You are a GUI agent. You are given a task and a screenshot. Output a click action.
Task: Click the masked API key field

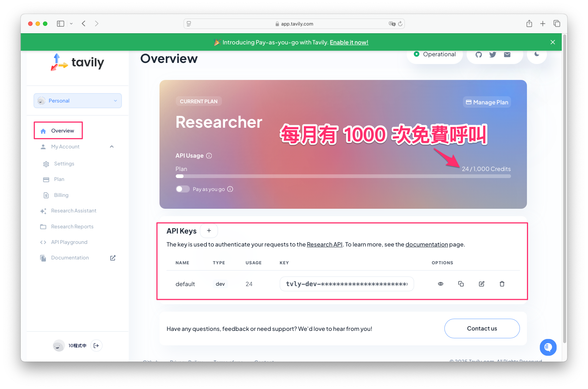coord(346,284)
